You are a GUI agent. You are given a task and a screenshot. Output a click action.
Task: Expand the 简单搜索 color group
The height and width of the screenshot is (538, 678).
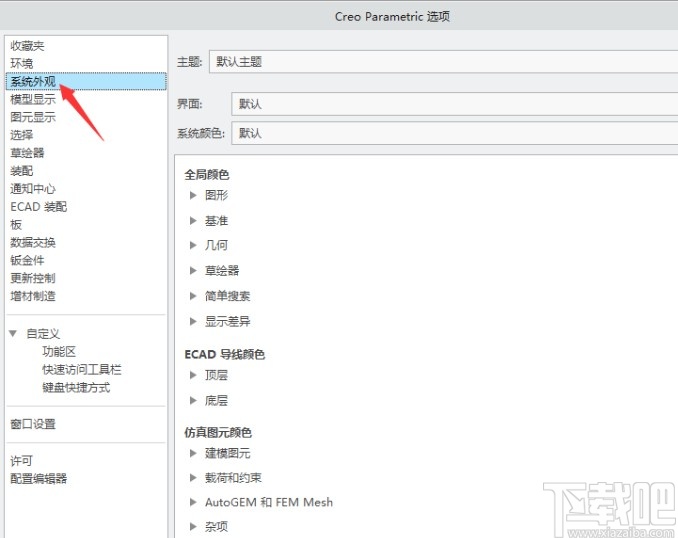coord(193,296)
